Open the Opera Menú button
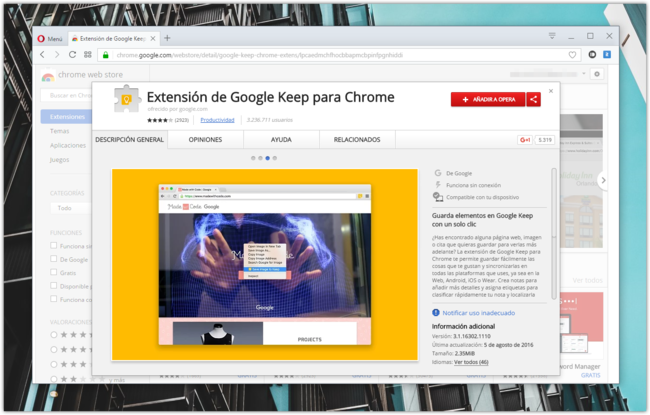 (x=50, y=39)
